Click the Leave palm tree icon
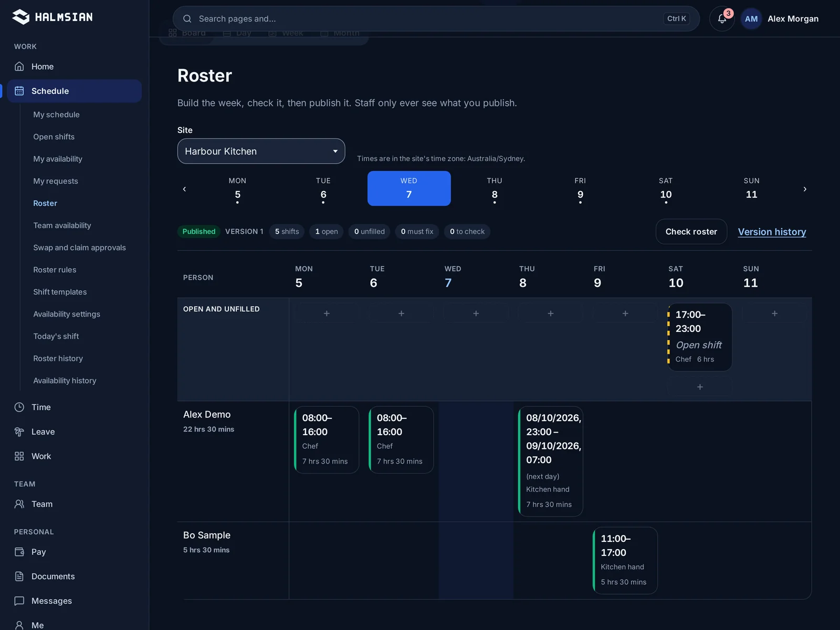Screen dimensions: 840x630 (x=19, y=432)
